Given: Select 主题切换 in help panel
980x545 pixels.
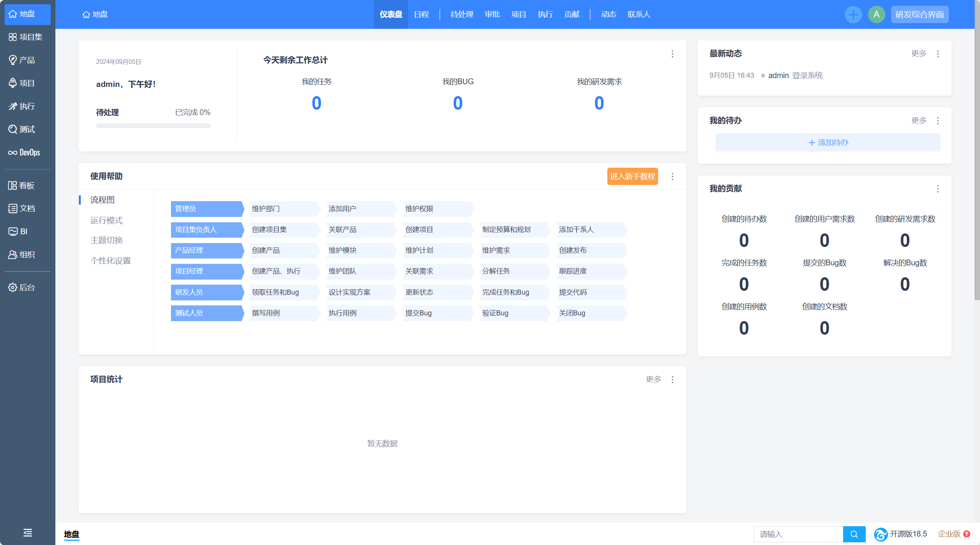Looking at the screenshot, I should pos(107,240).
